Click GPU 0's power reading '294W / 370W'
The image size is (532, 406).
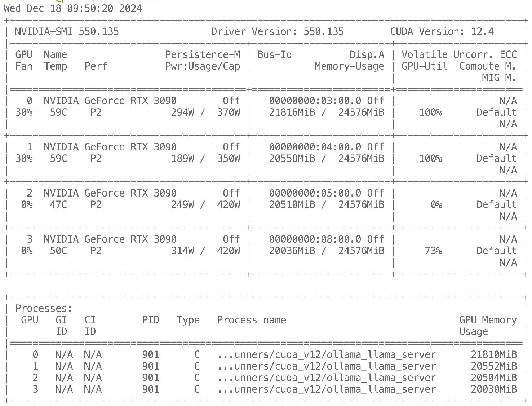click(x=205, y=112)
